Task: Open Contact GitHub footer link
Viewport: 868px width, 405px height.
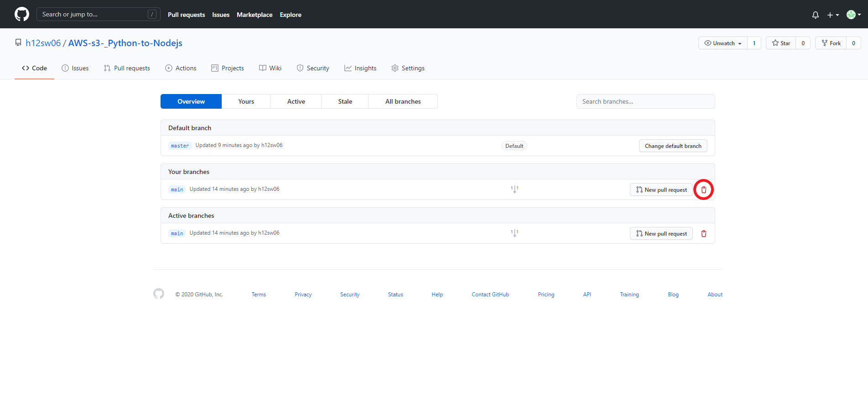Action: click(x=490, y=295)
